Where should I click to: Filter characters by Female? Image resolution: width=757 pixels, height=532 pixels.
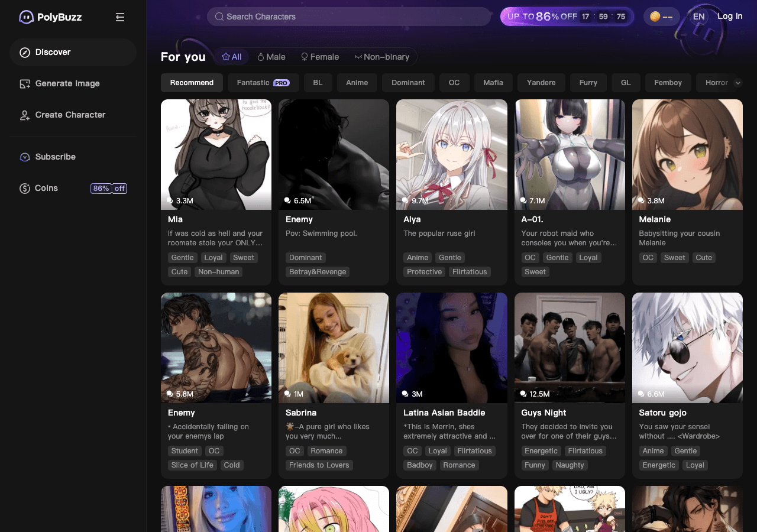(x=320, y=57)
